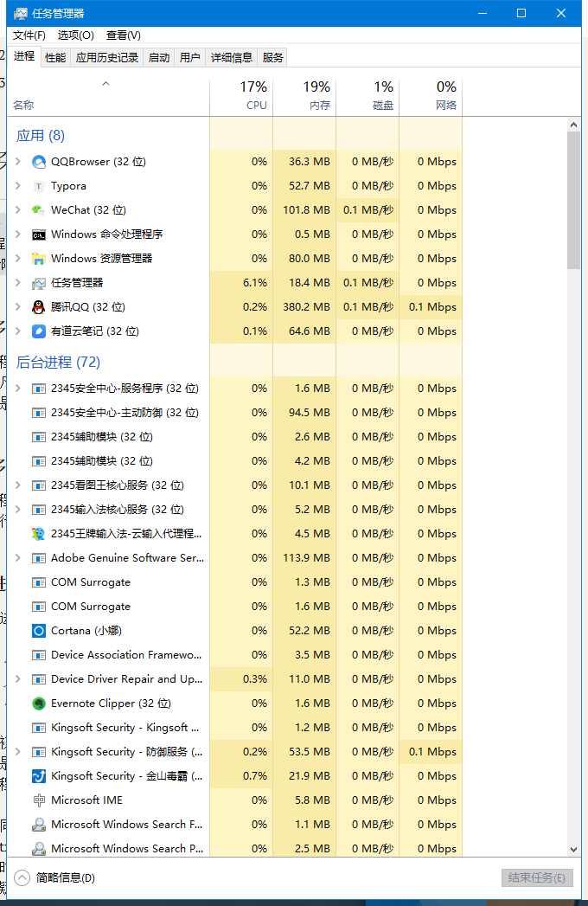Click the scrollbar down arrow
The width and height of the screenshot is (588, 906).
(x=573, y=850)
